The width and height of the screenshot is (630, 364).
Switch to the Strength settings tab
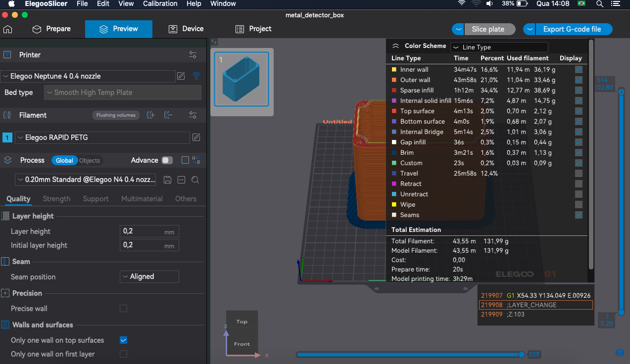click(56, 199)
